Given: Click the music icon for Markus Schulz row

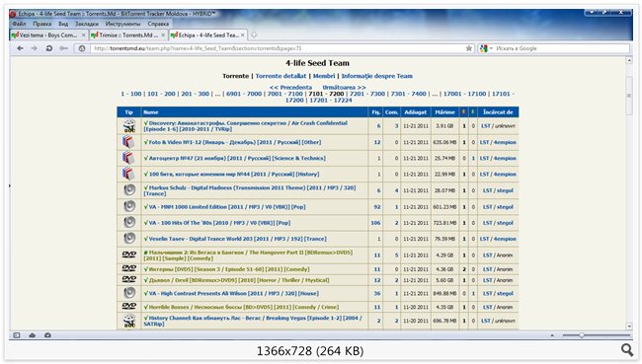Looking at the screenshot, I should tap(129, 190).
